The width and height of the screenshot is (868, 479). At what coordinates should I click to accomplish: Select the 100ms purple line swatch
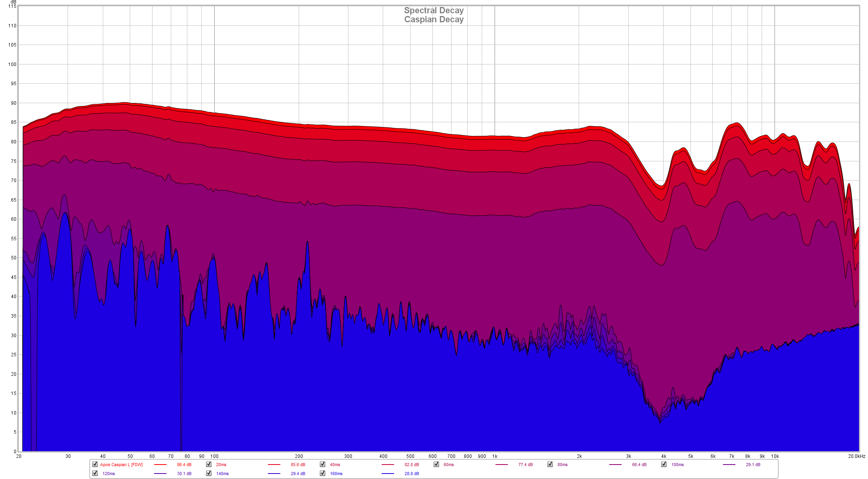click(729, 465)
